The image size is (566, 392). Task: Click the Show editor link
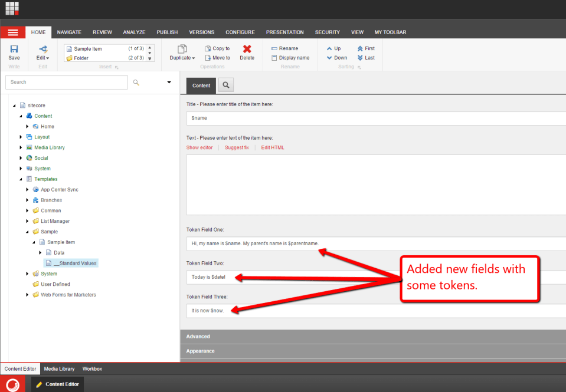click(199, 147)
